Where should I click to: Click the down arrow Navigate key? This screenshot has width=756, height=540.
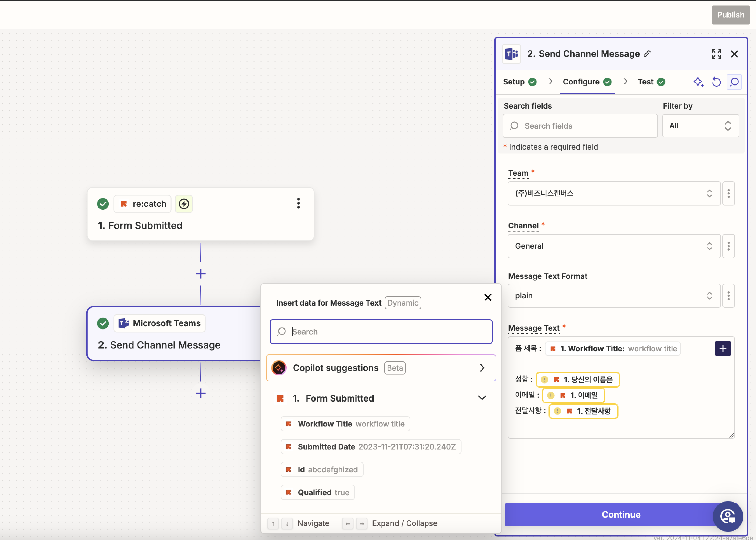(x=287, y=523)
